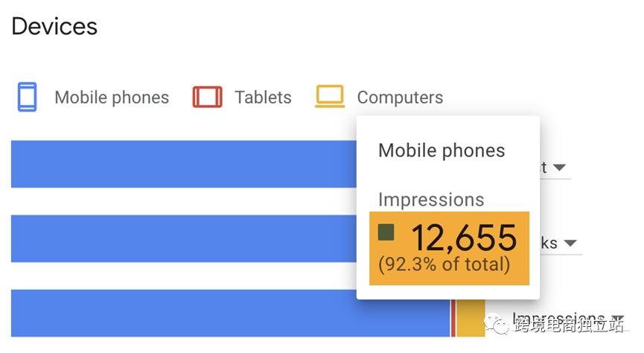Select the "Tablets" legend label
This screenshot has width=644, height=353.
pyautogui.click(x=263, y=98)
